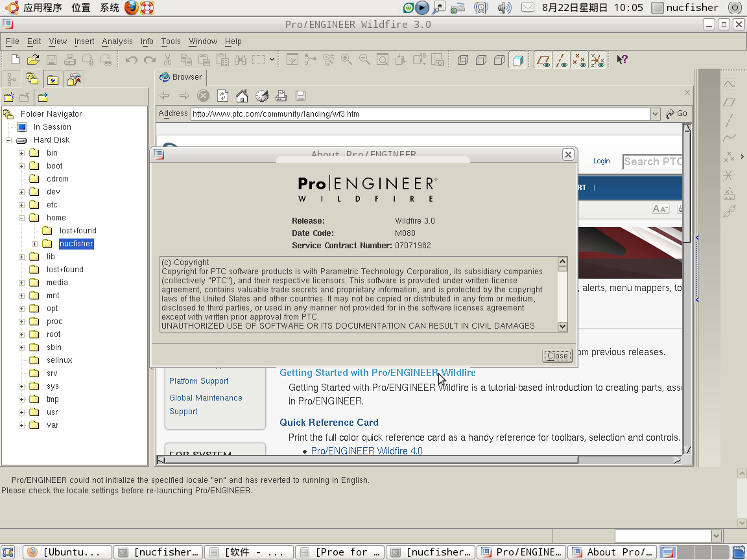
Task: Select the Wireframe display icon
Action: point(462,60)
